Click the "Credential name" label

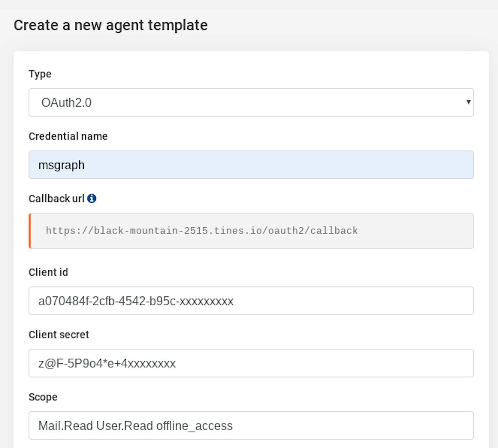[68, 136]
